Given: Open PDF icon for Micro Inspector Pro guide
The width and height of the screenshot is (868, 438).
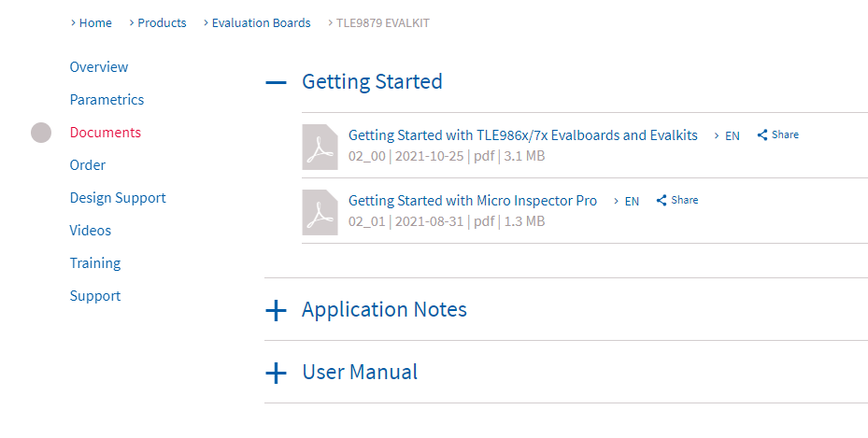Looking at the screenshot, I should (320, 212).
